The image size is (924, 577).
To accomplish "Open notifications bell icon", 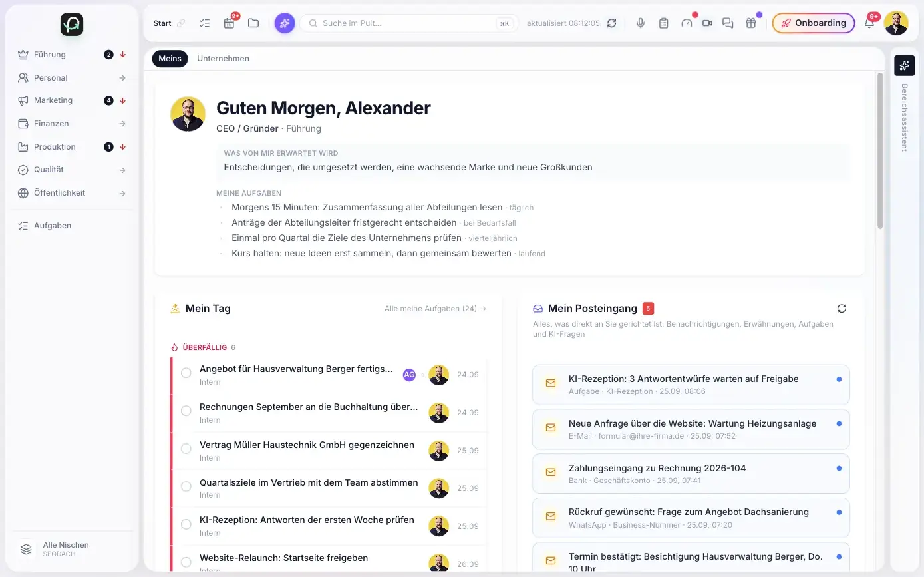I will coord(869,23).
